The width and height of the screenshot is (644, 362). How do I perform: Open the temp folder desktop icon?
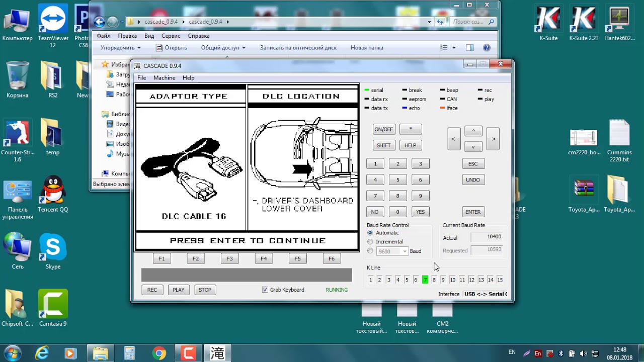click(53, 137)
